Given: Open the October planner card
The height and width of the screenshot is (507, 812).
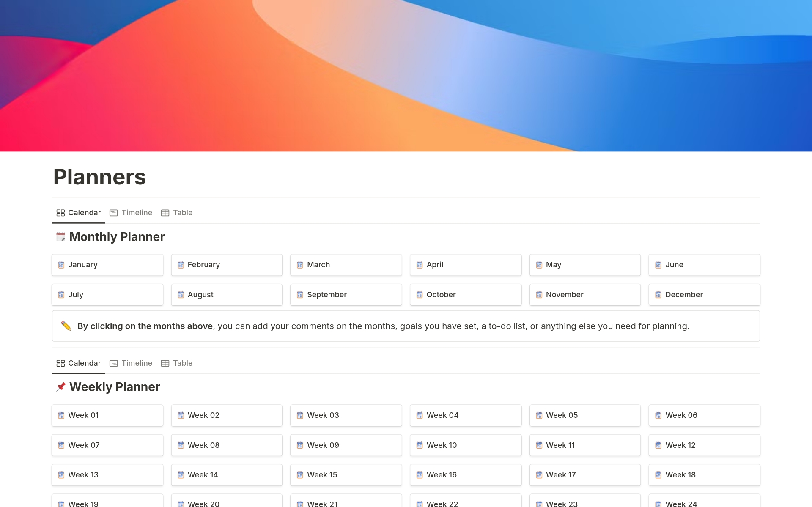Looking at the screenshot, I should click(465, 295).
